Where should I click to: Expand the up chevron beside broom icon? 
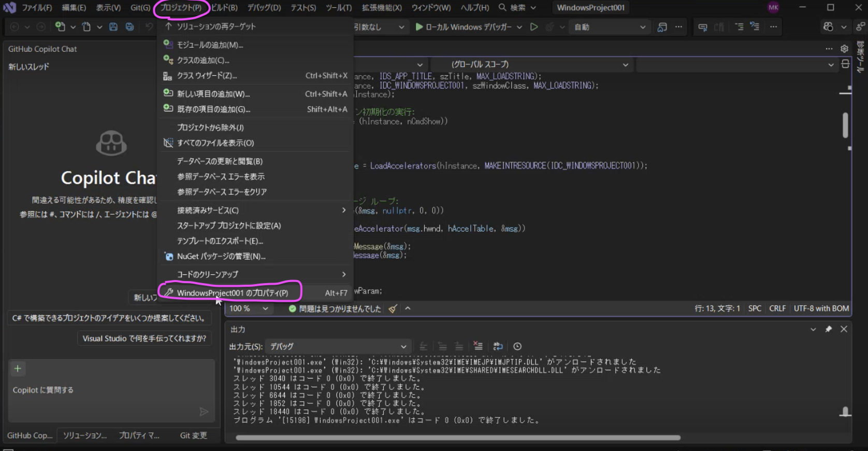pos(408,308)
